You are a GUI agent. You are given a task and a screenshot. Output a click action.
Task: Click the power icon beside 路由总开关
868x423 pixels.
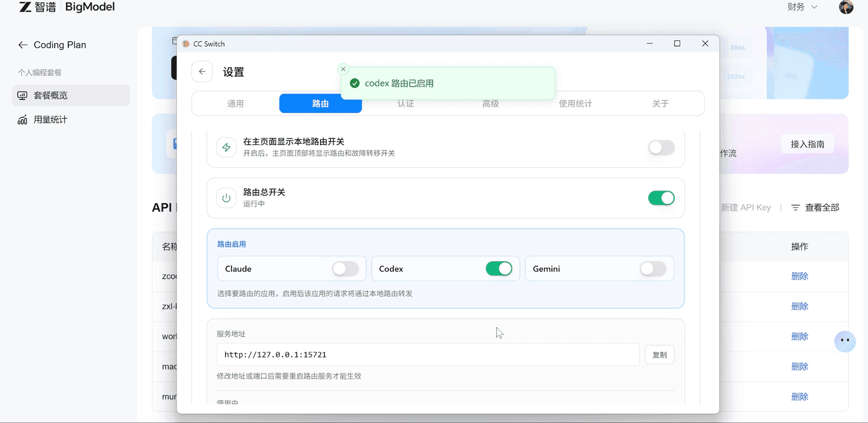[x=226, y=198]
